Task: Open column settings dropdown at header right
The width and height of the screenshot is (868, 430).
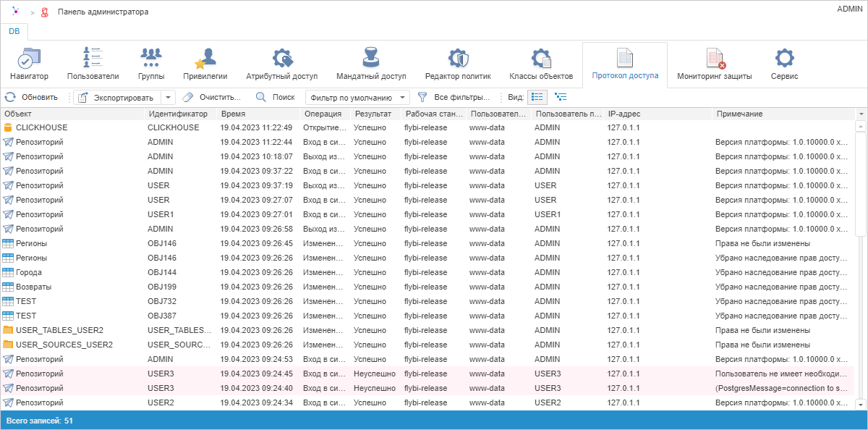Action: tap(861, 114)
